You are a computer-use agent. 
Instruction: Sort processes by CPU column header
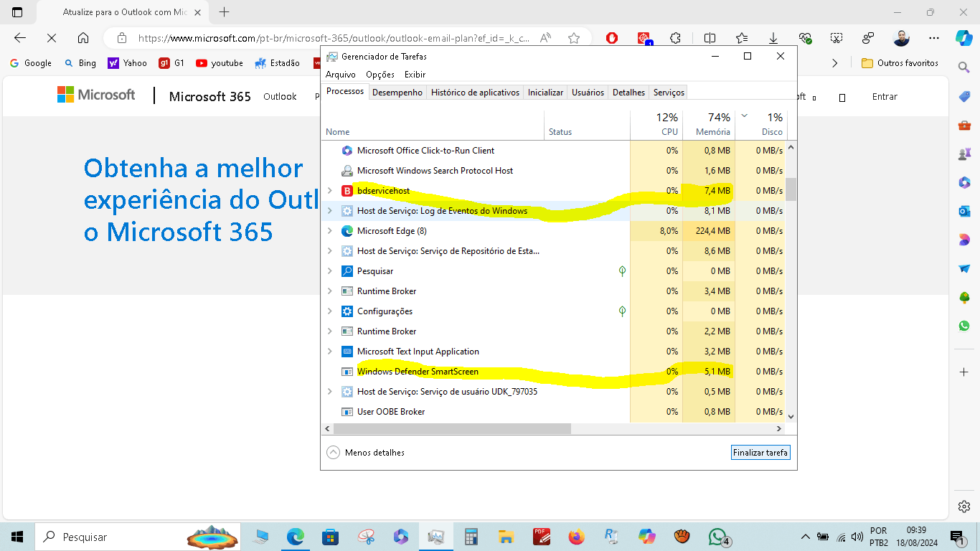656,125
